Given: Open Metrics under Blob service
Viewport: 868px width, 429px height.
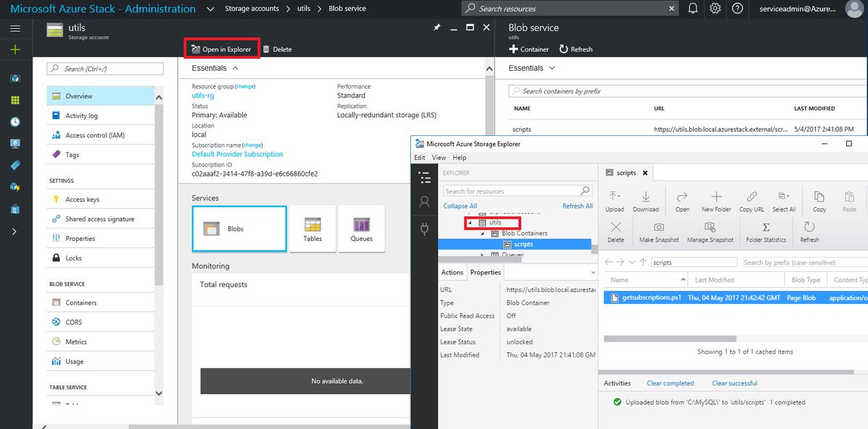Looking at the screenshot, I should click(x=101, y=341).
